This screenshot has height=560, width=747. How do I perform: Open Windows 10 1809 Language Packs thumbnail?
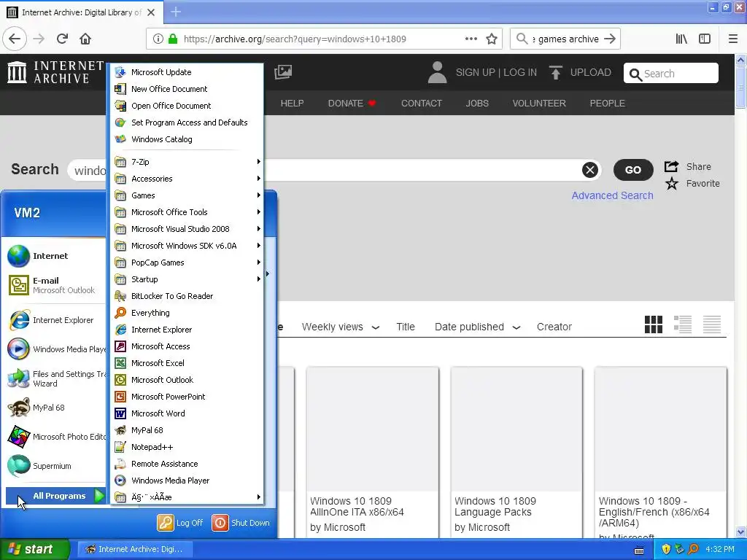[516, 429]
